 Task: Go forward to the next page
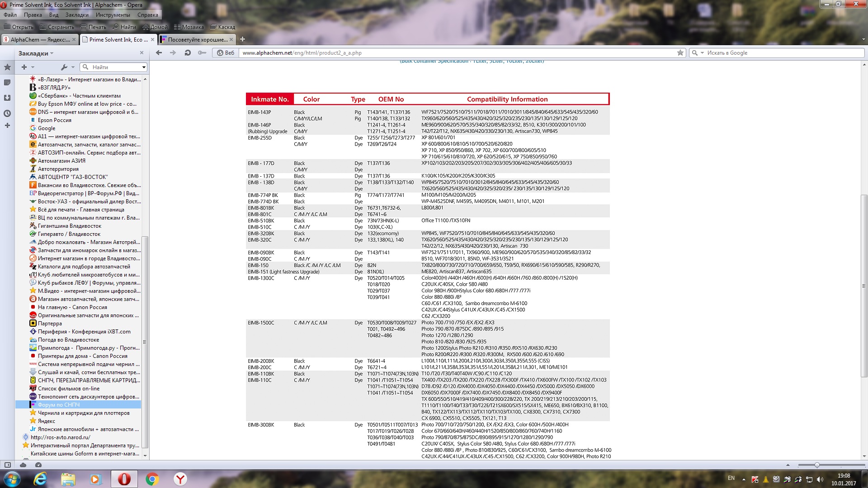coord(173,53)
